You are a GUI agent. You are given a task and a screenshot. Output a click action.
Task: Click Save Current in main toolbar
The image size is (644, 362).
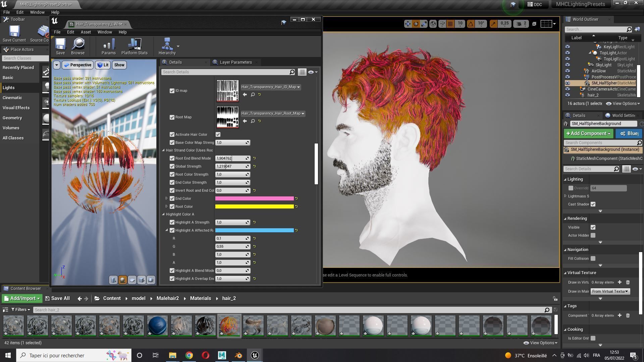coord(14,34)
